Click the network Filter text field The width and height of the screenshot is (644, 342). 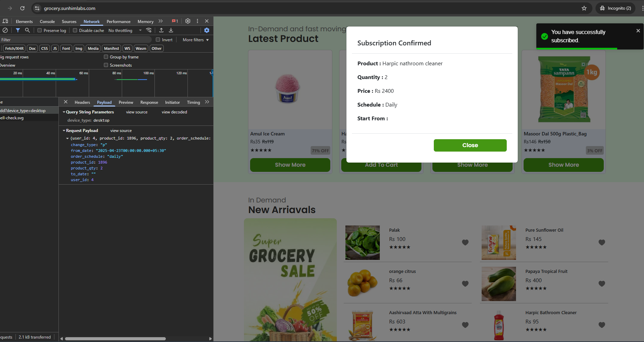[76, 40]
